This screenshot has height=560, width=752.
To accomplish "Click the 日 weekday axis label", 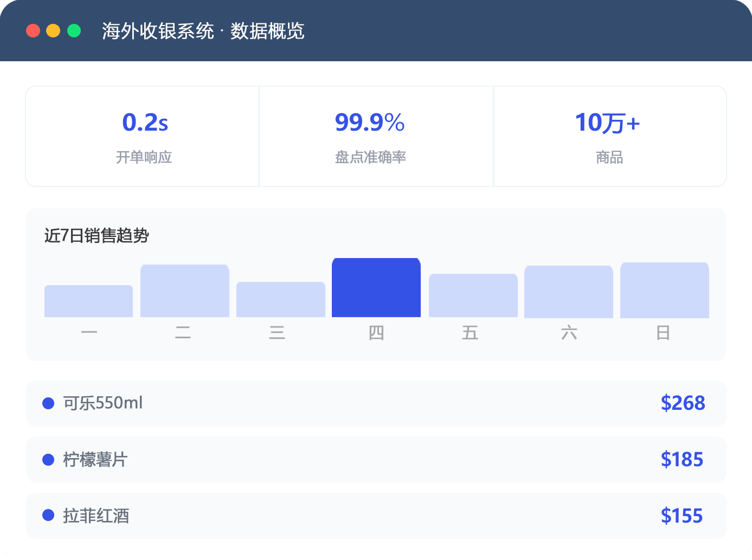I will pos(663,332).
